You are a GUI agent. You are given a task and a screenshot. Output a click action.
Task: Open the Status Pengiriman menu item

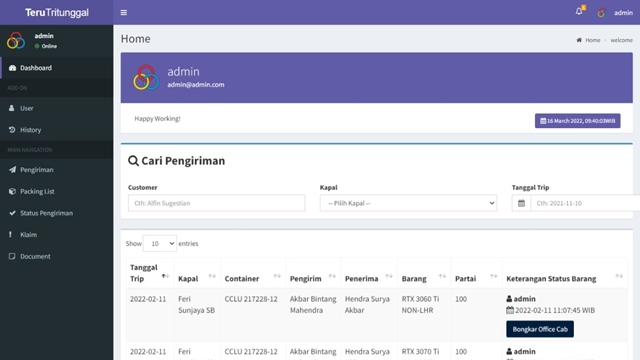[57, 213]
